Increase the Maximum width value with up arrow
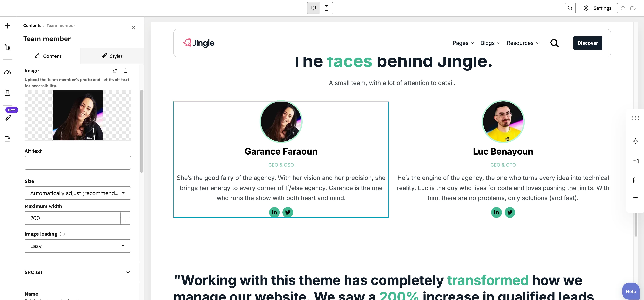This screenshot has width=644, height=300. pos(126,215)
